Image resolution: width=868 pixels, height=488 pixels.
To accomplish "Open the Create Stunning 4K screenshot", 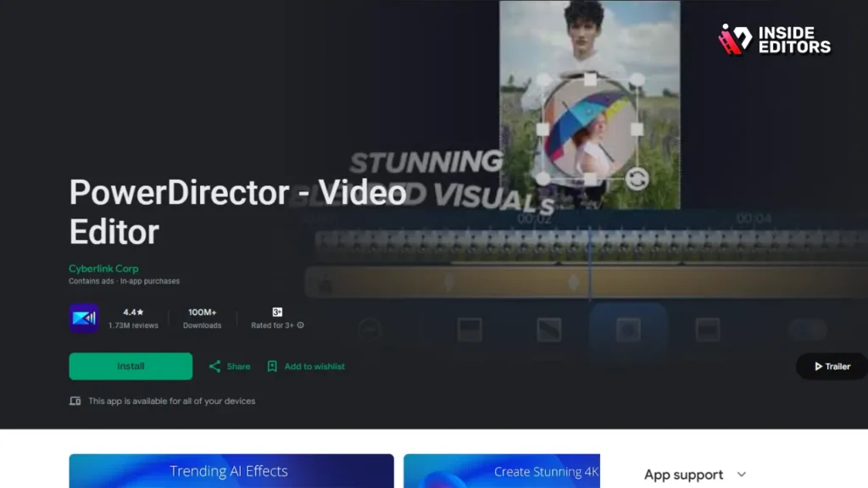I will [x=502, y=471].
